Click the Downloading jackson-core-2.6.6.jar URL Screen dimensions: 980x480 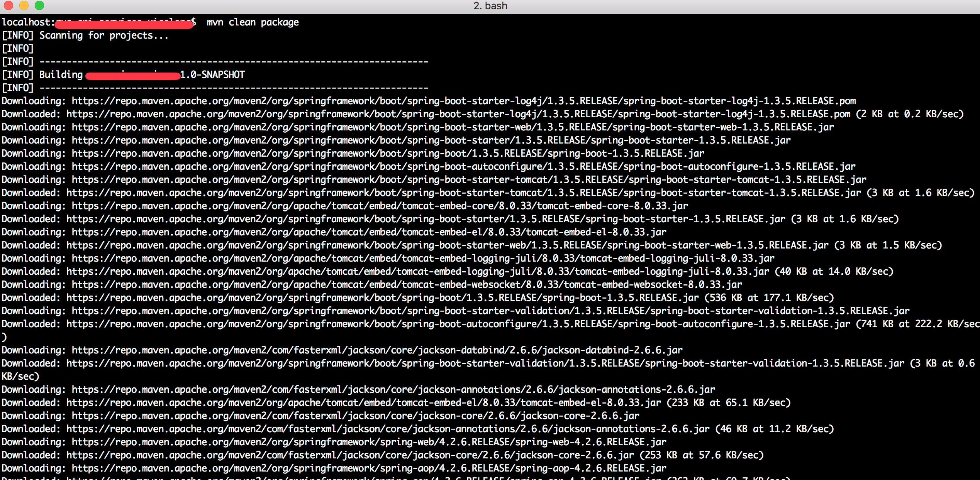click(356, 416)
